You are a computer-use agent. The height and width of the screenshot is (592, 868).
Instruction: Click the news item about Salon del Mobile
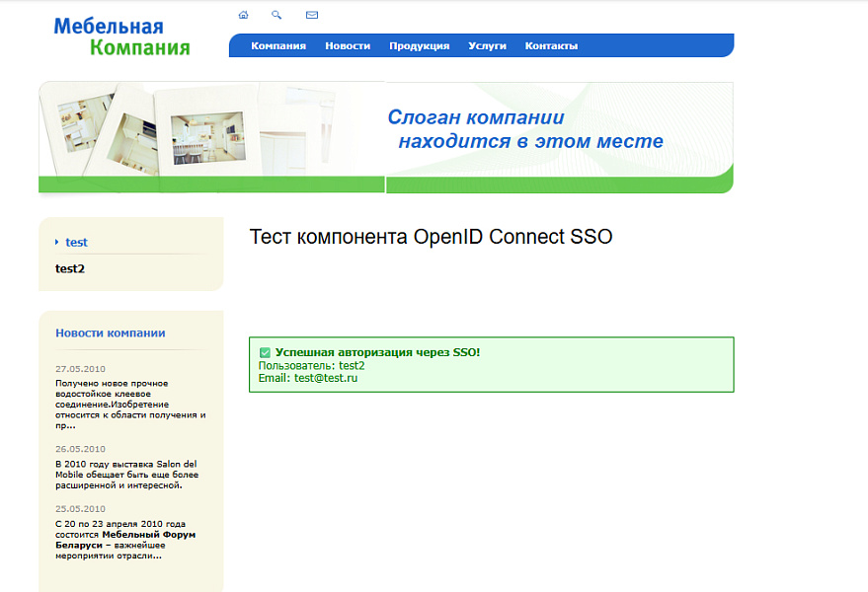126,473
